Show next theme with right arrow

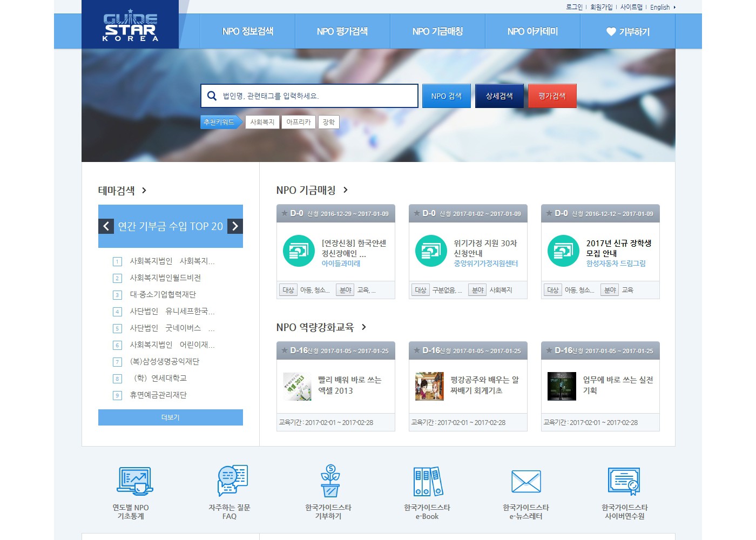pyautogui.click(x=235, y=226)
